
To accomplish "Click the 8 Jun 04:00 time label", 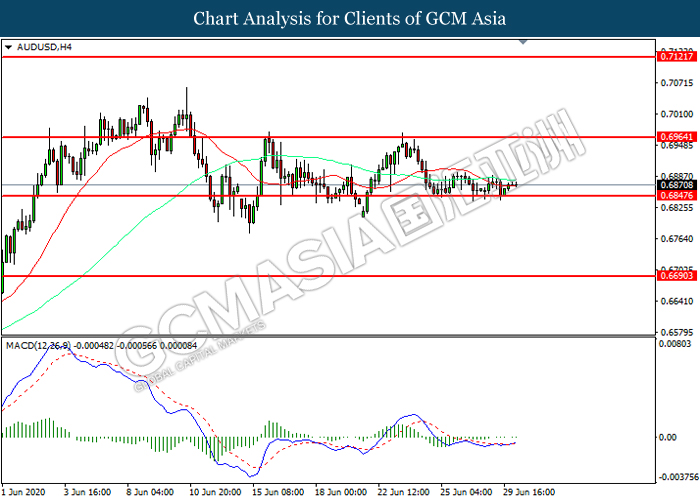I will pyautogui.click(x=150, y=492).
